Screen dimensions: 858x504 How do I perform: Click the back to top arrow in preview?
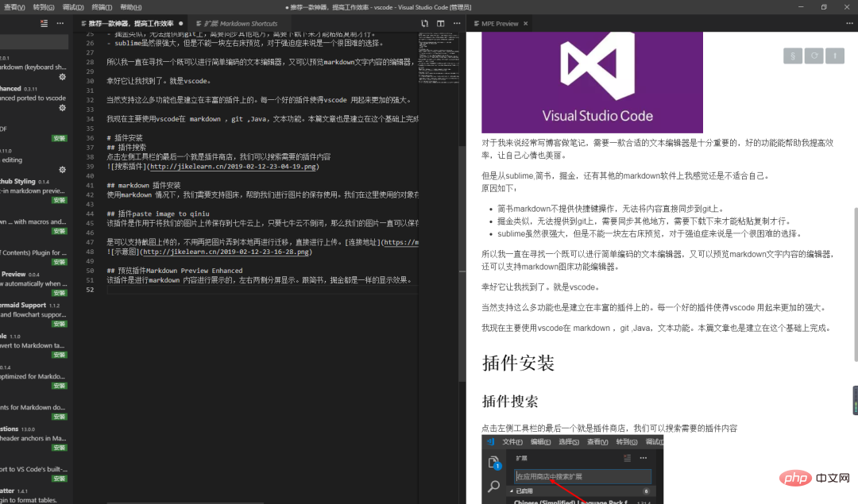[834, 56]
